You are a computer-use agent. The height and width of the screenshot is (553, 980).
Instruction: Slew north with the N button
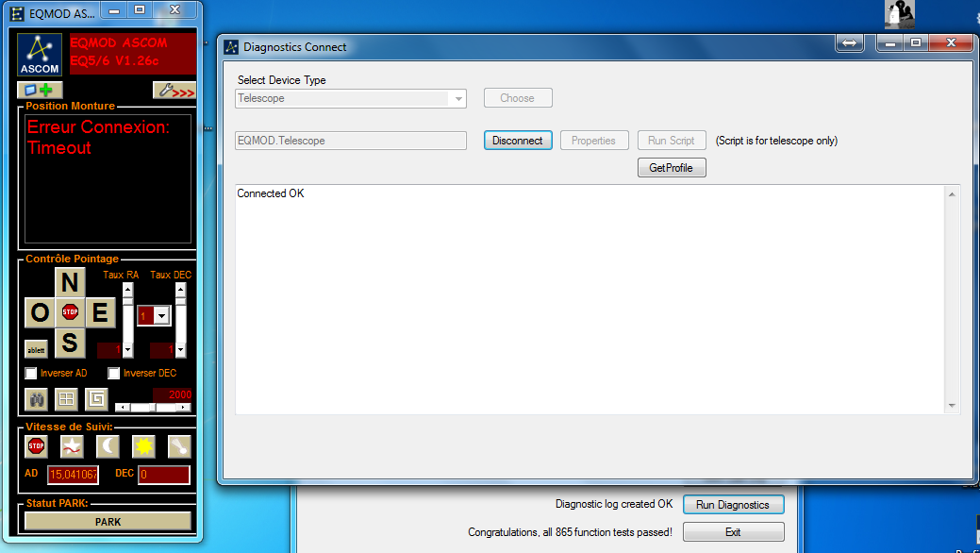[x=70, y=282]
